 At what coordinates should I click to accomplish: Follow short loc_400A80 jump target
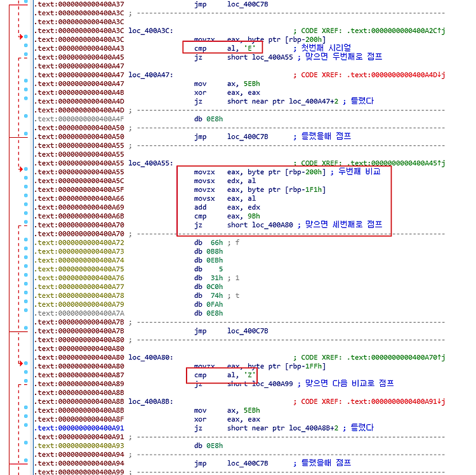point(260,225)
